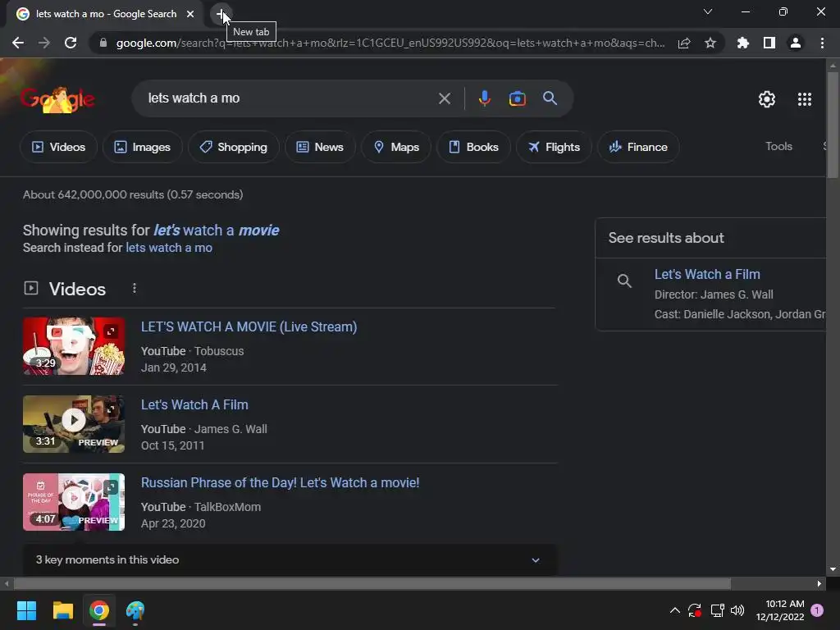Screen dimensions: 840x630
Task: Open the volume control in tray
Action: click(737, 610)
